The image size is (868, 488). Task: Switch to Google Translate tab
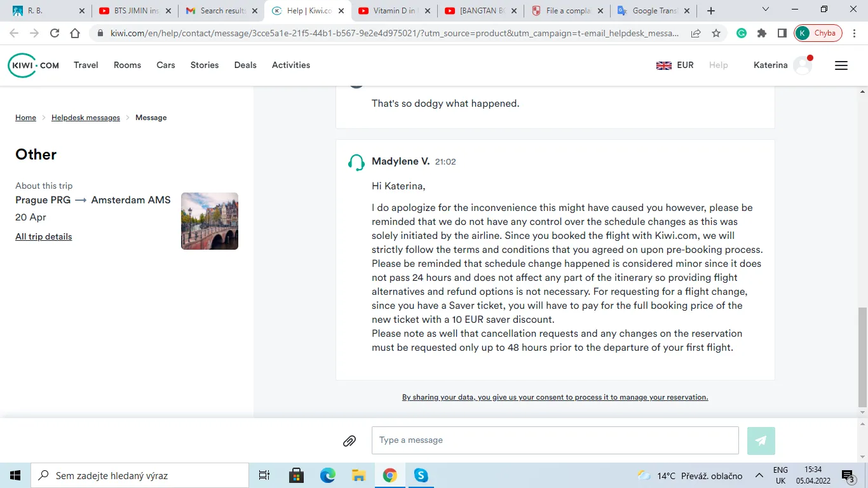coord(653,11)
